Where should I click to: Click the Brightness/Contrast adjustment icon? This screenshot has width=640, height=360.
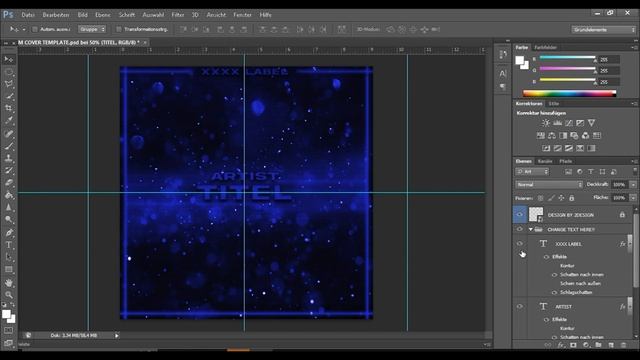click(x=546, y=123)
